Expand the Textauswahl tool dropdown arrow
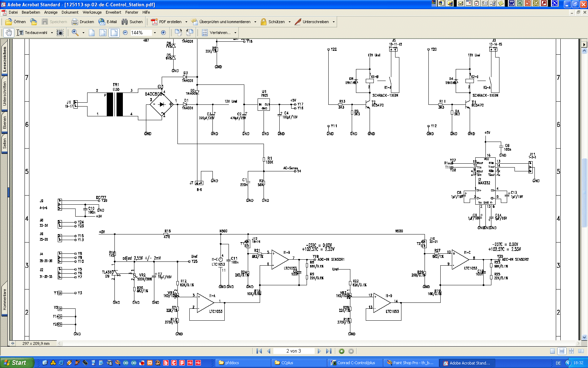588x368 pixels. pyautogui.click(x=52, y=33)
